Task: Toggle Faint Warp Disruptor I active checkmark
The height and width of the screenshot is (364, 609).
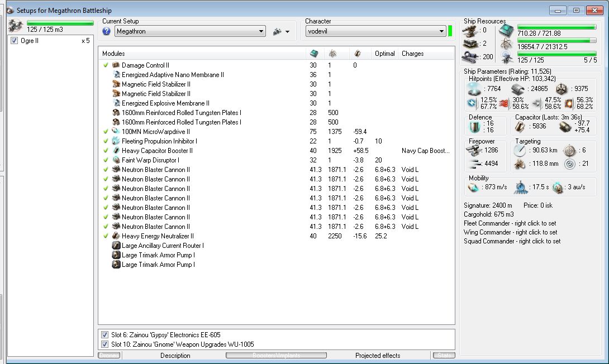Action: pos(106,160)
